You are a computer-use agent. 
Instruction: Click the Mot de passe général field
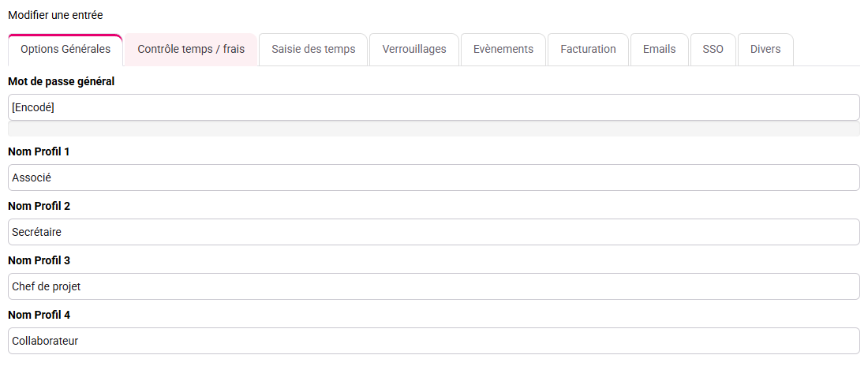[x=434, y=107]
